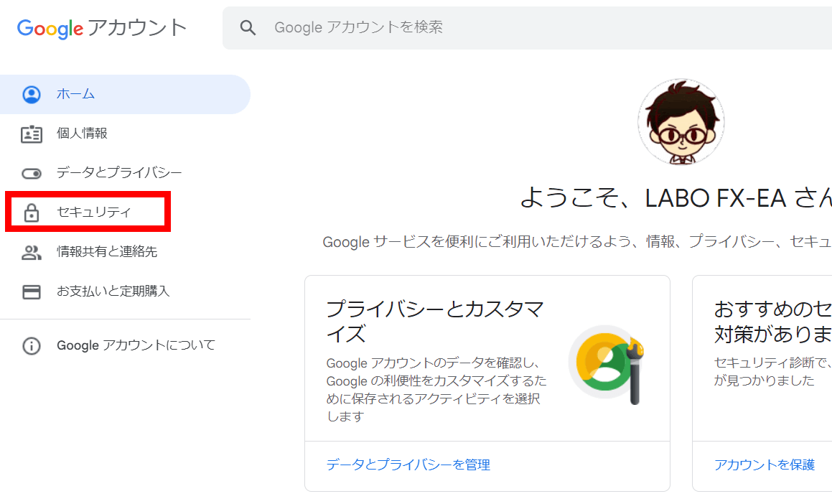The height and width of the screenshot is (504, 832).
Task: Click the おすすめのセキュリティ対策 card heading
Action: coord(772,322)
